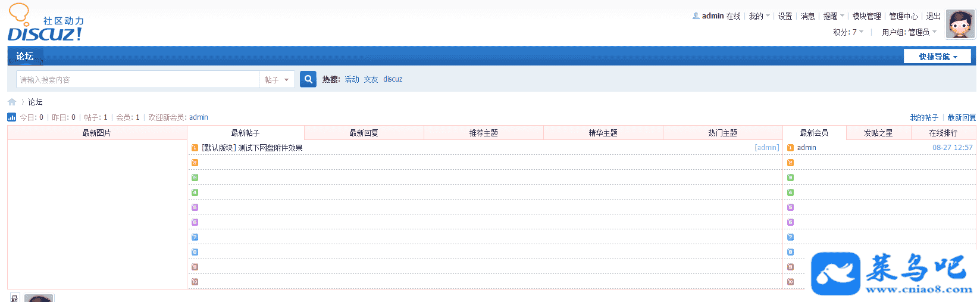Click admin username at top
The image size is (980, 302).
(x=713, y=16)
